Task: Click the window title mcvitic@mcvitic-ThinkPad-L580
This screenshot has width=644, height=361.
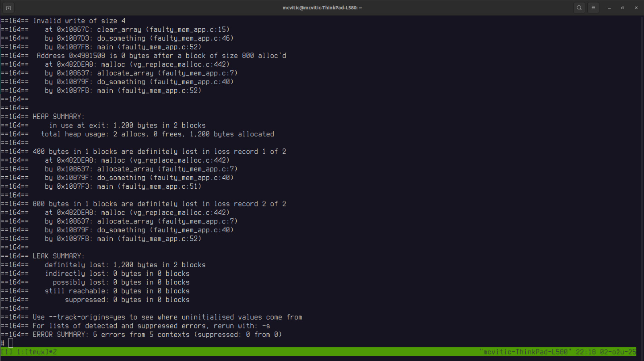Action: [322, 8]
